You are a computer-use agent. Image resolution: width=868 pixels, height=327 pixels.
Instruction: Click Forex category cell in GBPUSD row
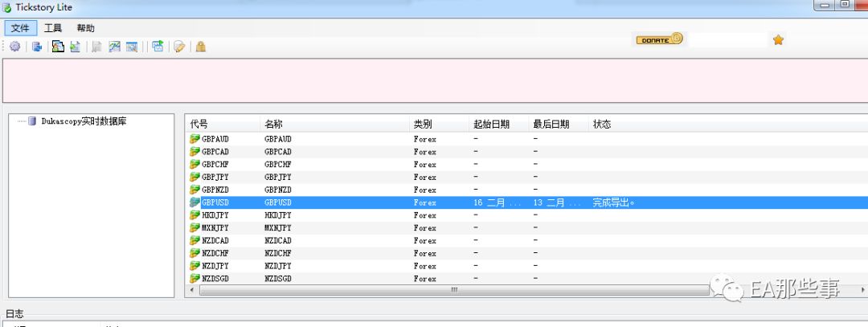tap(424, 203)
